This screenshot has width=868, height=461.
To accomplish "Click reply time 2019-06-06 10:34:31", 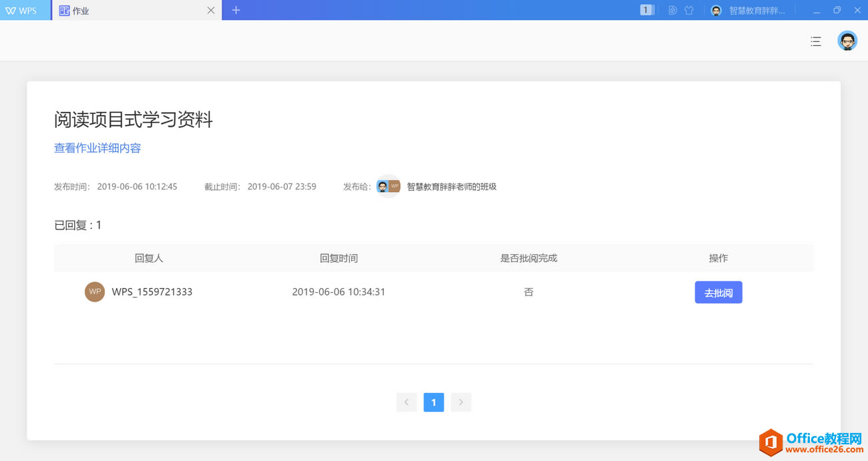I will [339, 292].
